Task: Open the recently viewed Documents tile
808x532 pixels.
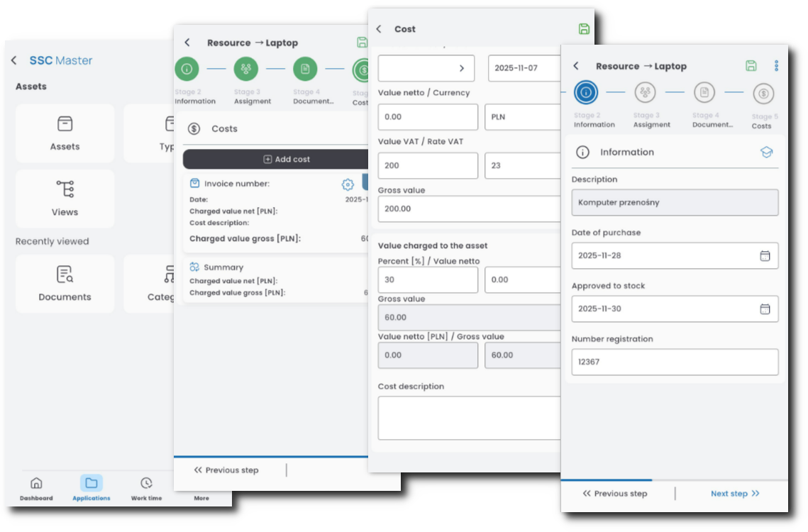Action: (x=65, y=284)
